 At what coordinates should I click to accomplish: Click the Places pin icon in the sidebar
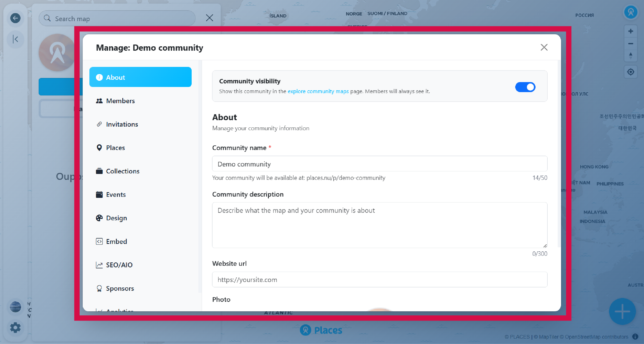[99, 147]
